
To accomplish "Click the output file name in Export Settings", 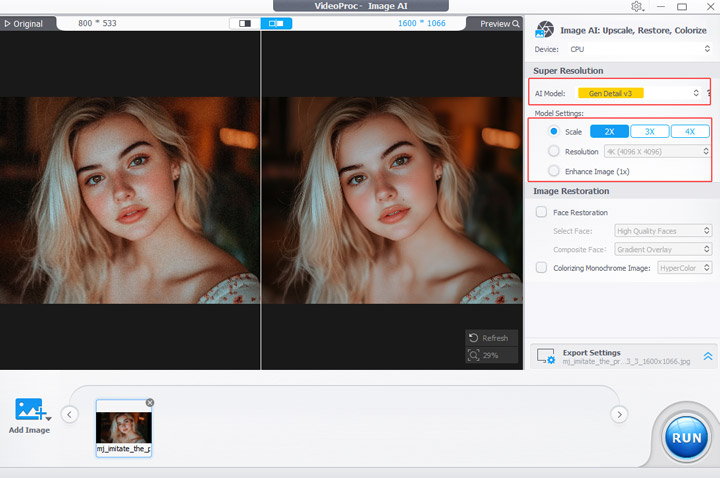I will point(626,362).
